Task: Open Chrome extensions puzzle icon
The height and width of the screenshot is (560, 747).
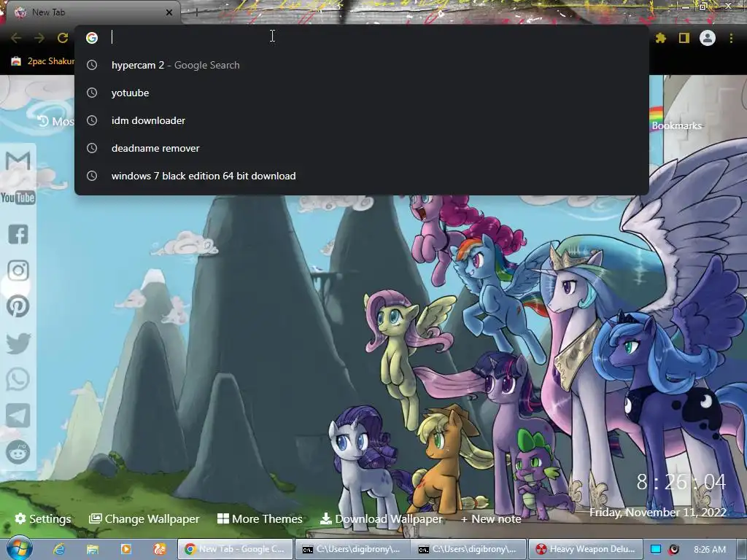Action: coord(660,38)
